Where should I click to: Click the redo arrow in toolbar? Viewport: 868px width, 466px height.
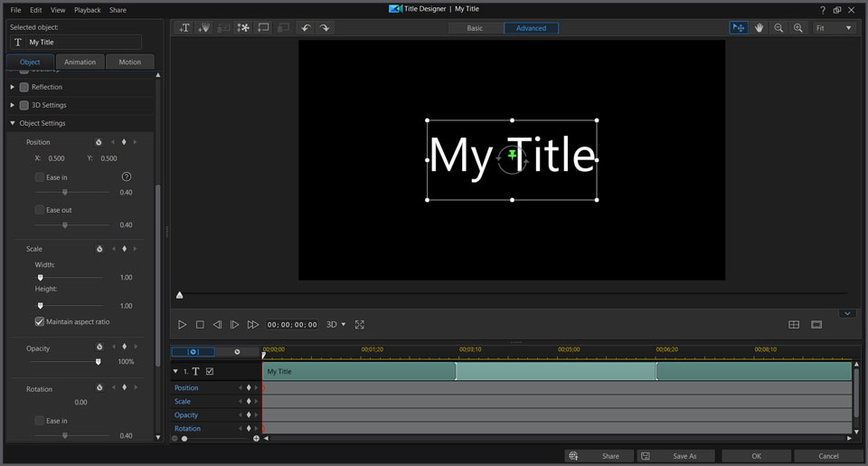point(325,28)
